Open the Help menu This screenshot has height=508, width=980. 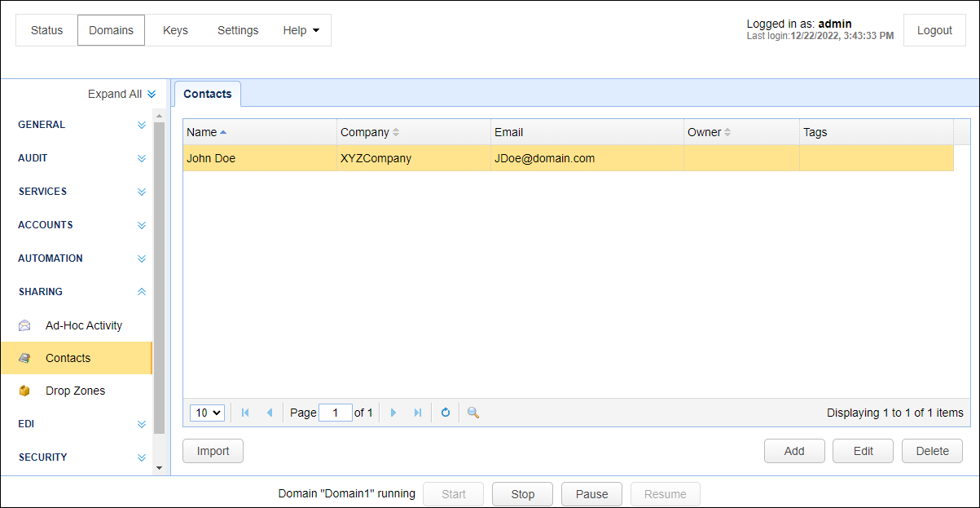(301, 30)
